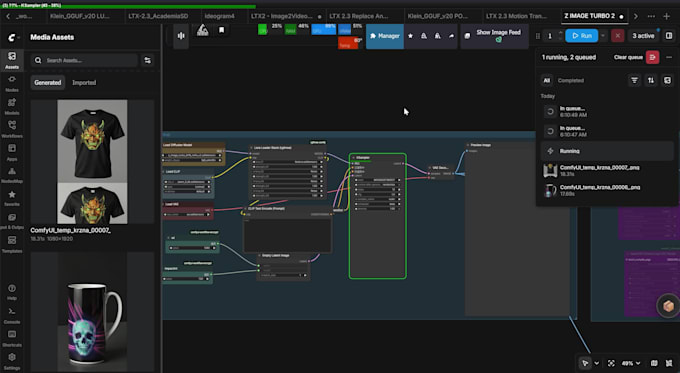
Task: Switch to LTX-2.3_AcademiaSD workflow tab
Action: [158, 16]
